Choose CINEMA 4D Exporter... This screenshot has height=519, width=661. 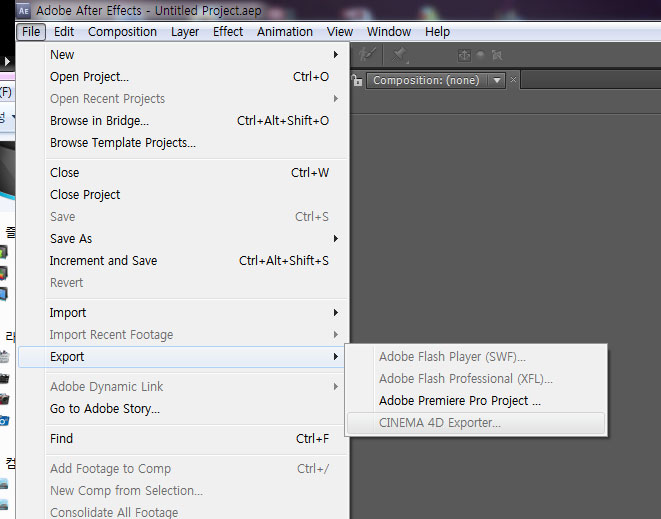point(476,423)
